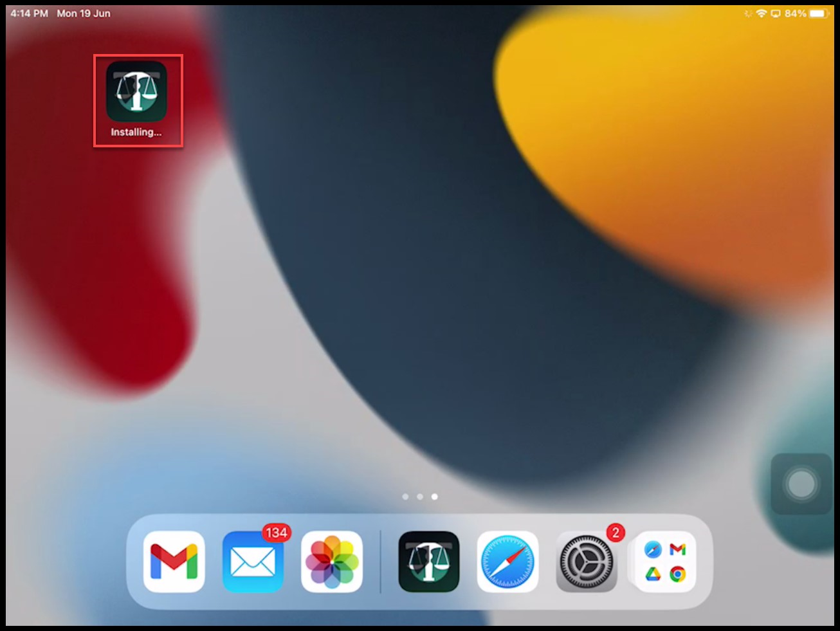
Task: Tap the 'Installing...' app label
Action: [136, 133]
